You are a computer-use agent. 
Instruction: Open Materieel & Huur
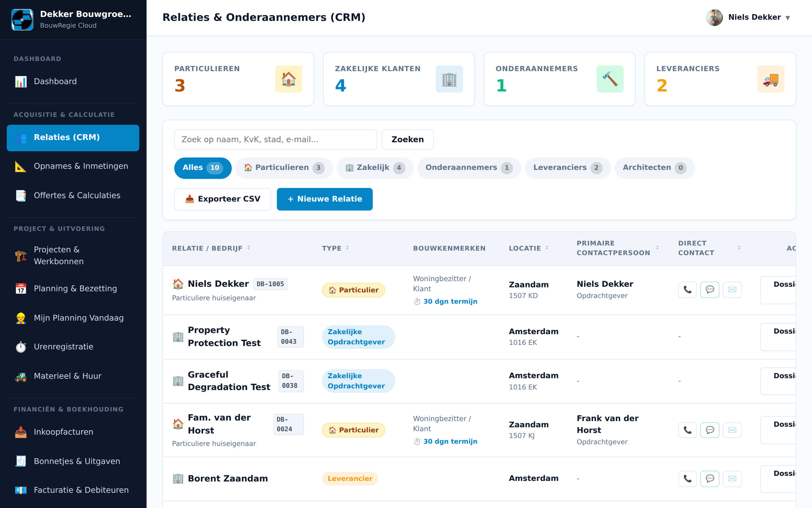(x=73, y=376)
